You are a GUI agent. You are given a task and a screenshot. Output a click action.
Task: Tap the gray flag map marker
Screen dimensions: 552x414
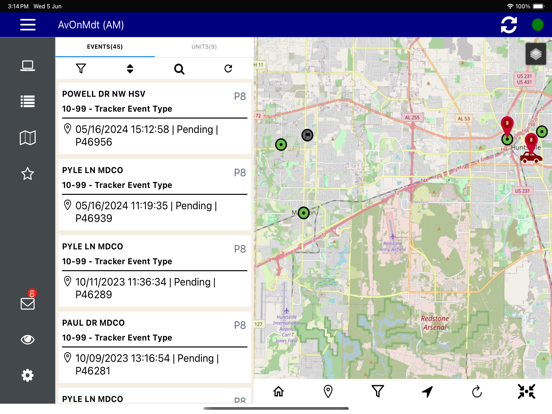(307, 135)
